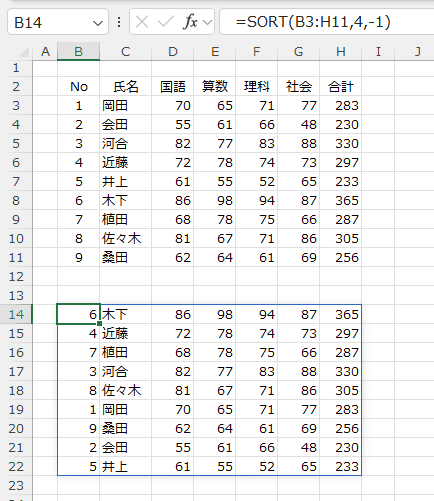This screenshot has width=434, height=501.
Task: Click the Insert Function fx icon
Action: (190, 22)
